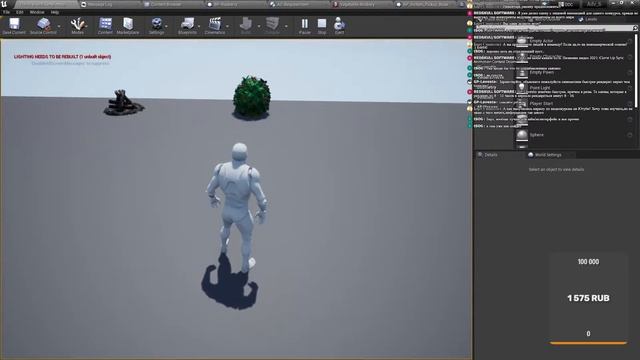Image resolution: width=640 pixels, height=360 pixels.
Task: Click the info icon beside Sphere
Action: click(630, 135)
